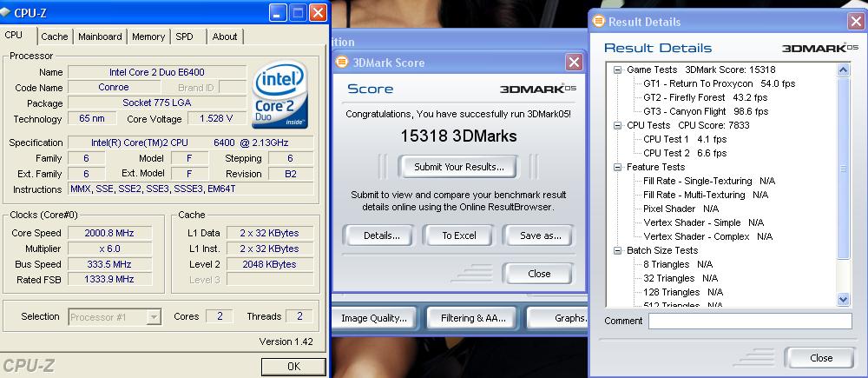Click the 15318 3DMarks score text
The height and width of the screenshot is (378, 868).
click(459, 136)
